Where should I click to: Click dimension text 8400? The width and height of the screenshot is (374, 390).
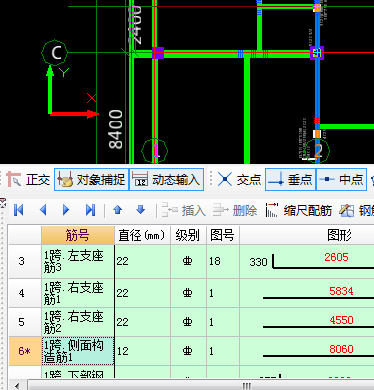click(116, 129)
